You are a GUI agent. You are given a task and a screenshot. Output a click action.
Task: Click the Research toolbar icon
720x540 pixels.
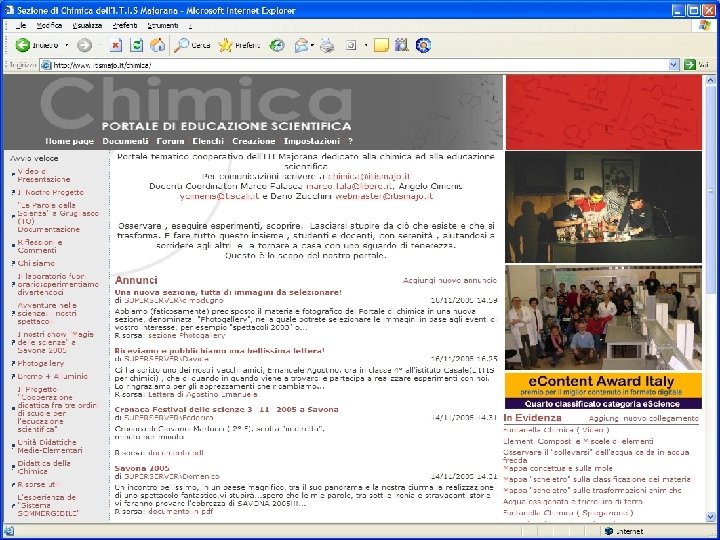click(x=401, y=45)
